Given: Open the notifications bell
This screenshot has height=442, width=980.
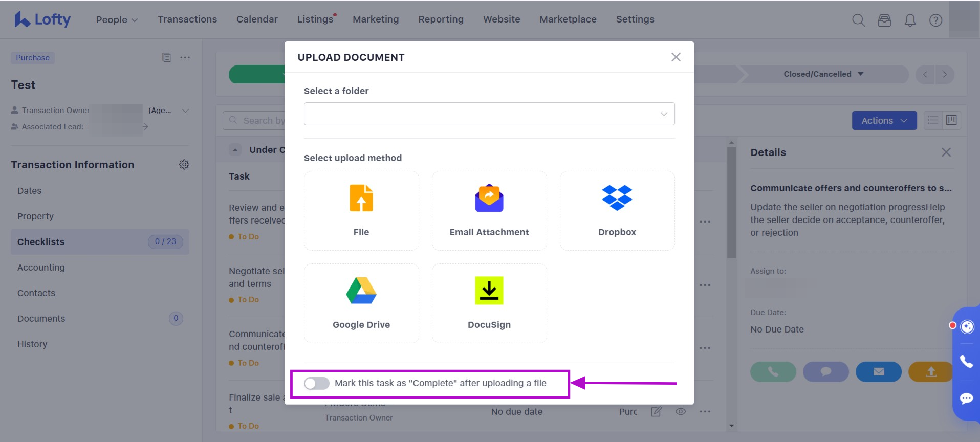Looking at the screenshot, I should 910,20.
